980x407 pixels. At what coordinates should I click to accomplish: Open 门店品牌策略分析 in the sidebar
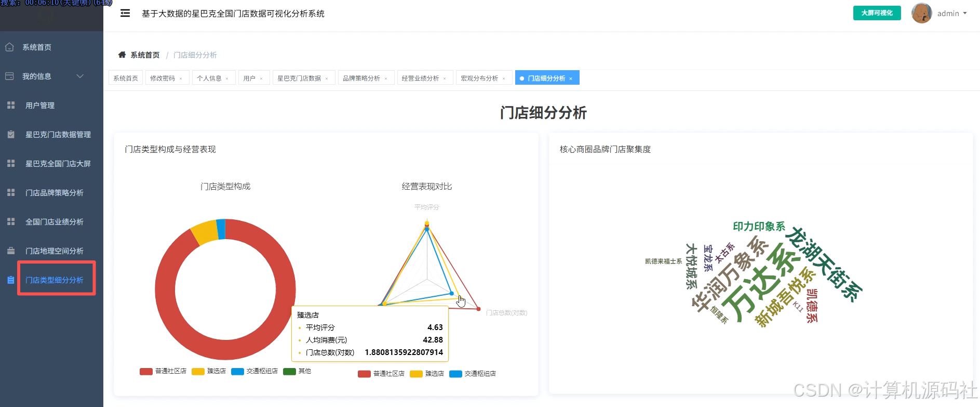click(x=55, y=193)
